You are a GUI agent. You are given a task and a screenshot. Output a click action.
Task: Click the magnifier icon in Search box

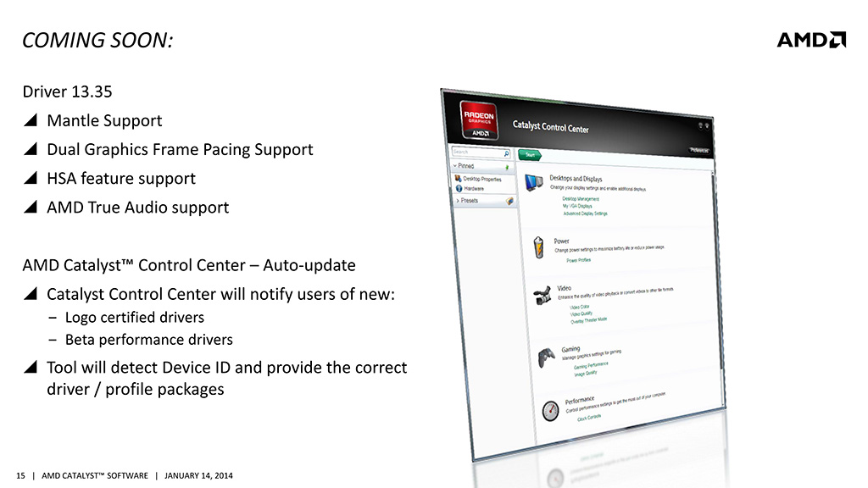point(506,153)
